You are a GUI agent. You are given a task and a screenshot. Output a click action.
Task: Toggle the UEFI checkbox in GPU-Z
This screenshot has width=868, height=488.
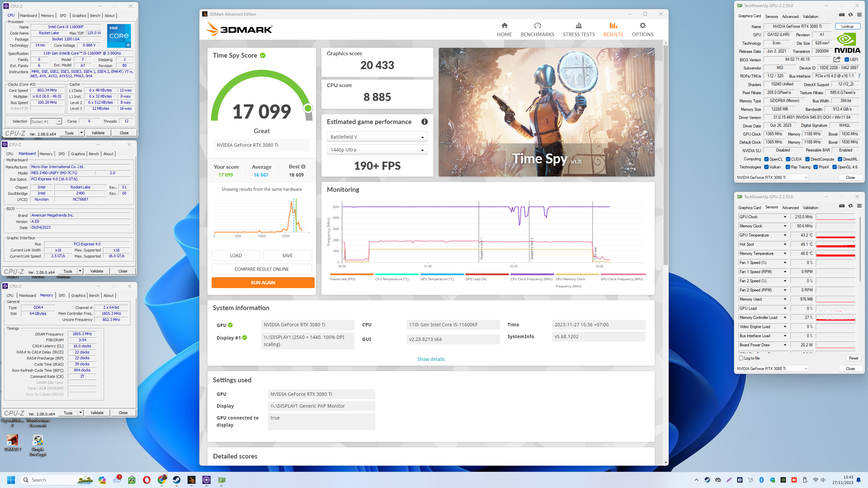click(847, 59)
